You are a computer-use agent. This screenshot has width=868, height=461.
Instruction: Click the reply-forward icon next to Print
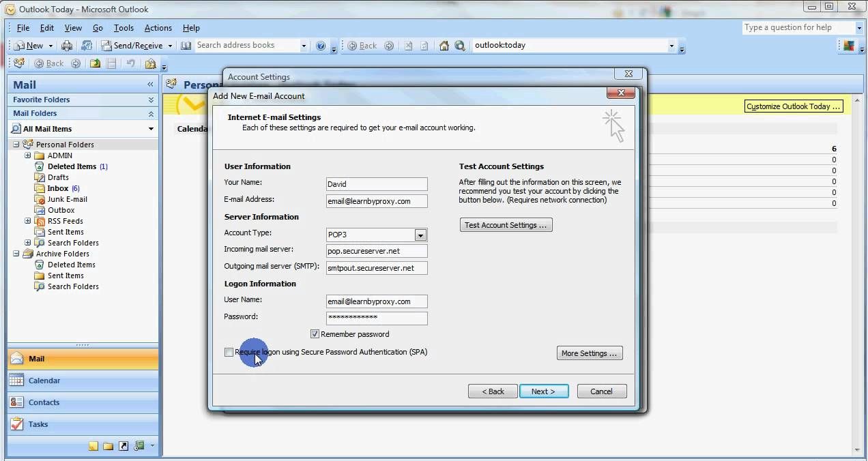(x=87, y=46)
